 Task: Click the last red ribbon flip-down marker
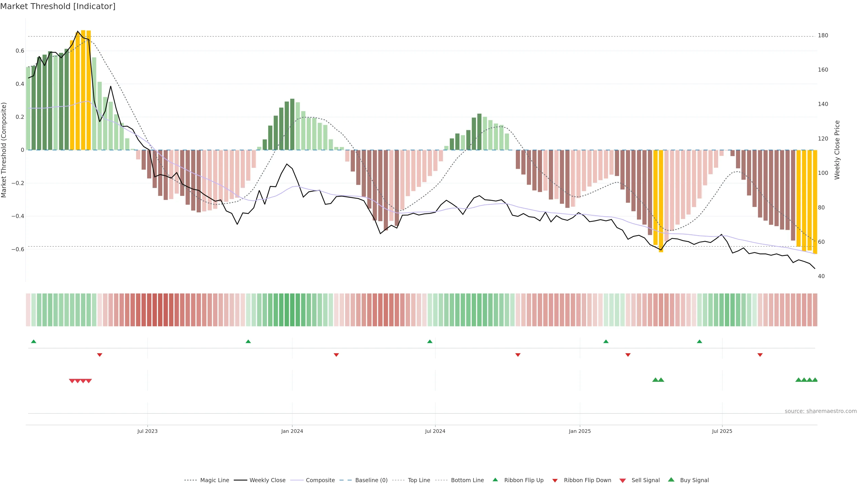[x=760, y=355]
